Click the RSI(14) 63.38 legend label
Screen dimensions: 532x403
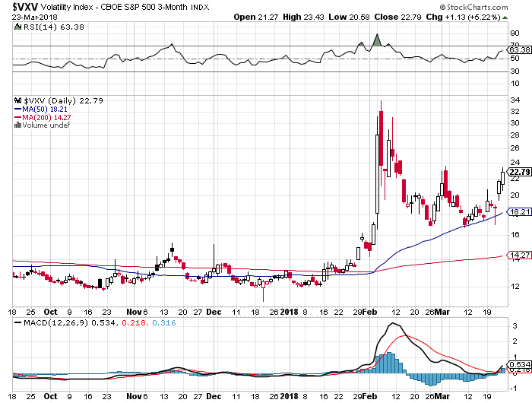(54, 27)
